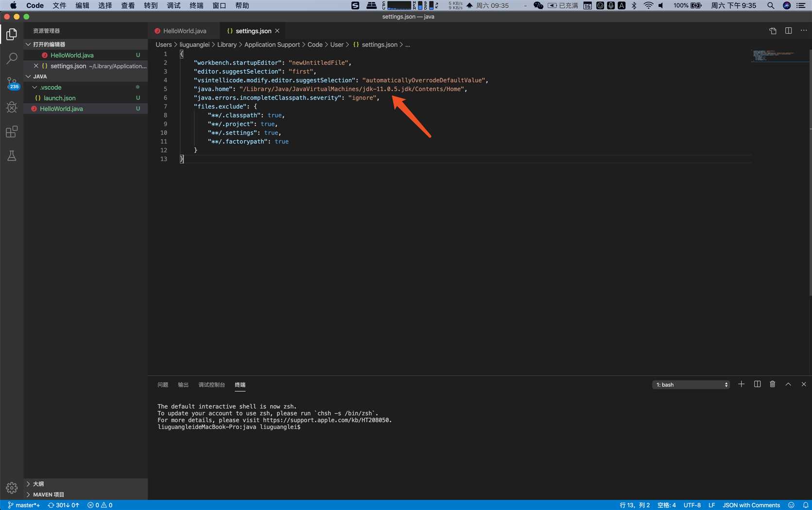Click the feedback smiley in status bar

pos(791,505)
